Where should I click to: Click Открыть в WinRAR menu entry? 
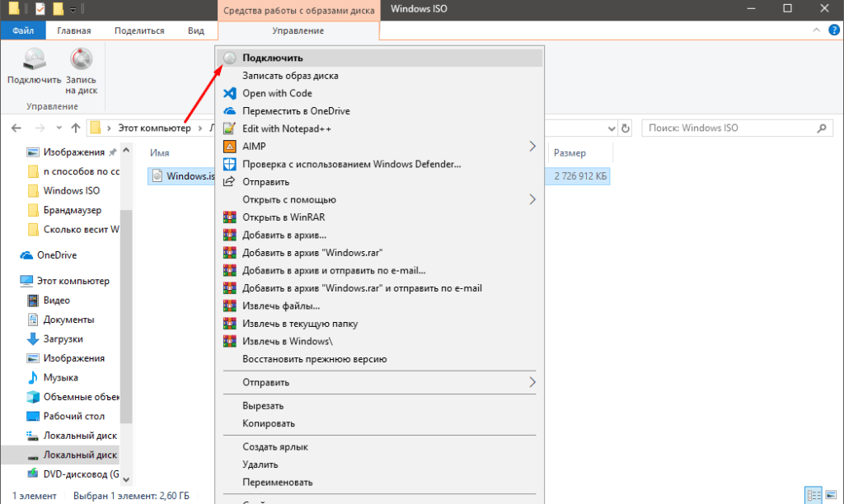(x=276, y=217)
